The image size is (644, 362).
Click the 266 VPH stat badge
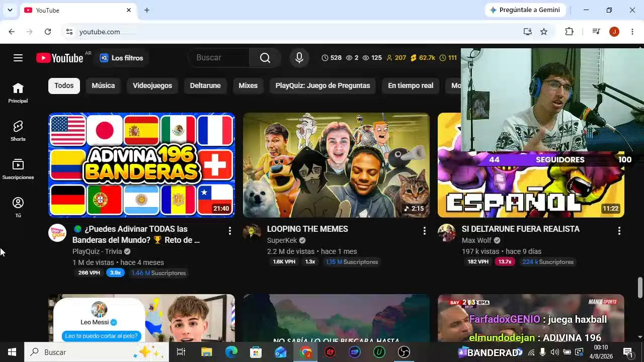click(x=89, y=273)
